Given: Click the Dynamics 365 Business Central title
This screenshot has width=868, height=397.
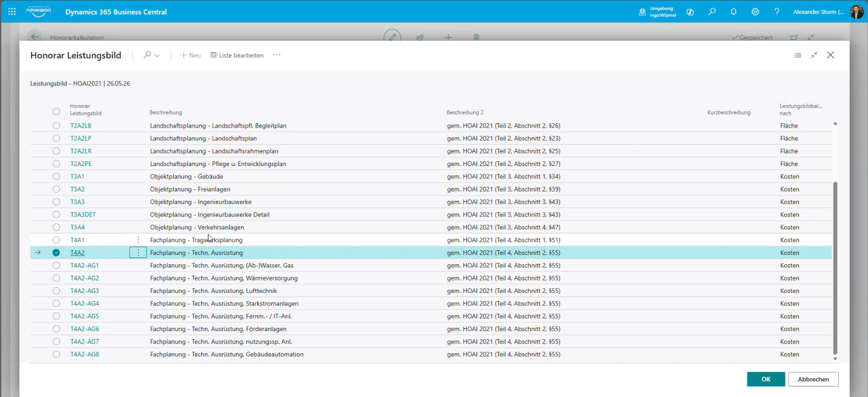Looking at the screenshot, I should tap(116, 12).
